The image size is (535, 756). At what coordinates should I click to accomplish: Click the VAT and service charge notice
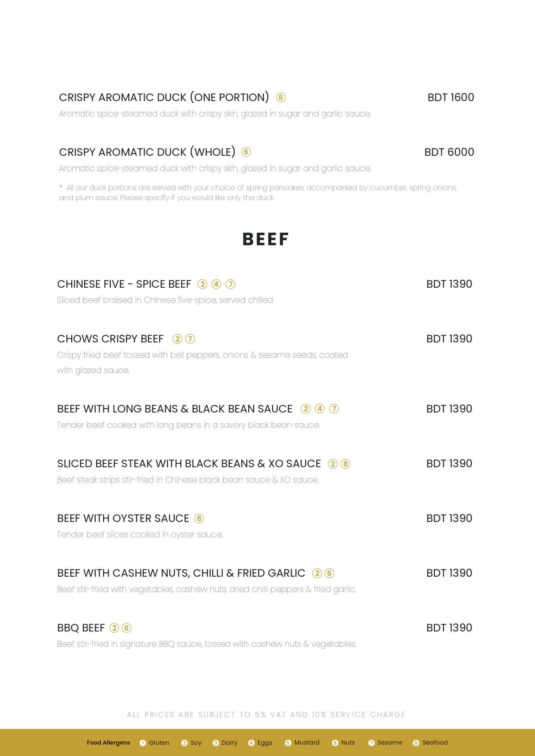(266, 715)
